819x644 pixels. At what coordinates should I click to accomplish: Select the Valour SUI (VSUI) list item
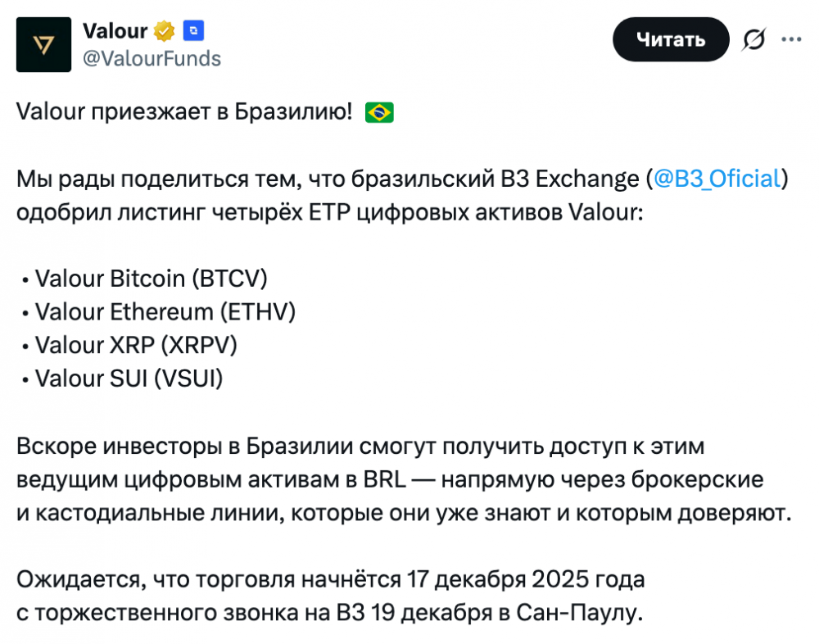[129, 379]
